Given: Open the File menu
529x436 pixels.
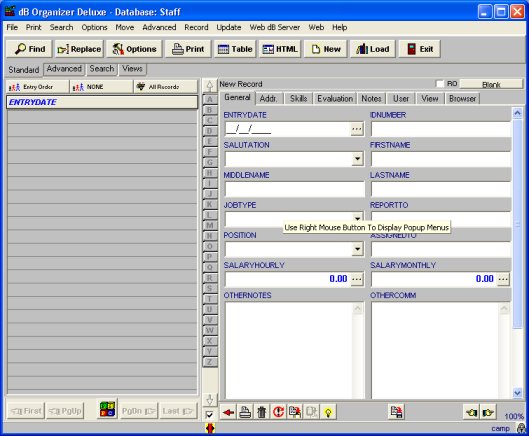Looking at the screenshot, I should 12,27.
